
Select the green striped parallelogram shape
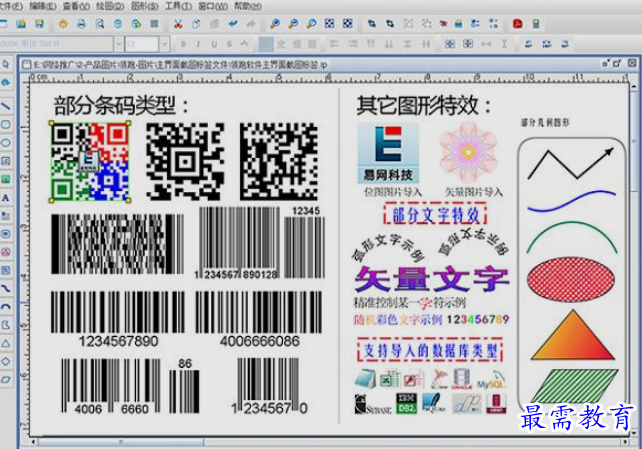tap(575, 386)
